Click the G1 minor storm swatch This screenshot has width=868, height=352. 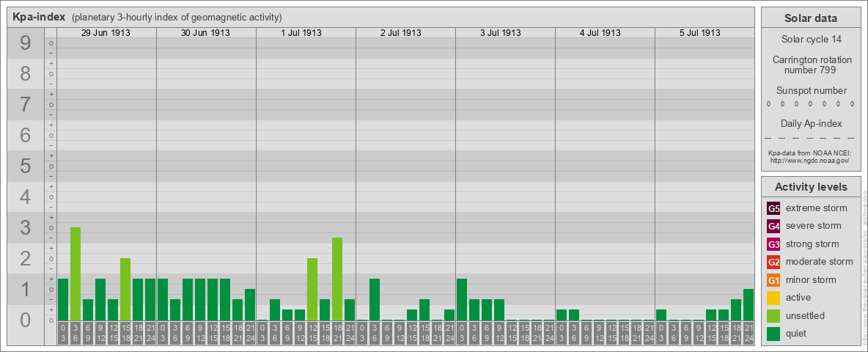(x=773, y=280)
